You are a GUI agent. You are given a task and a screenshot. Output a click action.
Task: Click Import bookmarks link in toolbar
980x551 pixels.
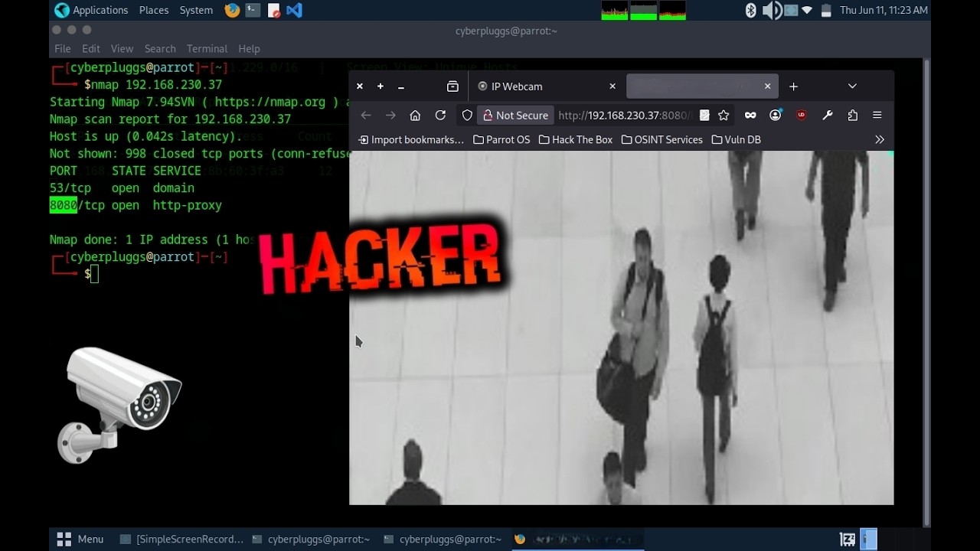click(x=411, y=139)
